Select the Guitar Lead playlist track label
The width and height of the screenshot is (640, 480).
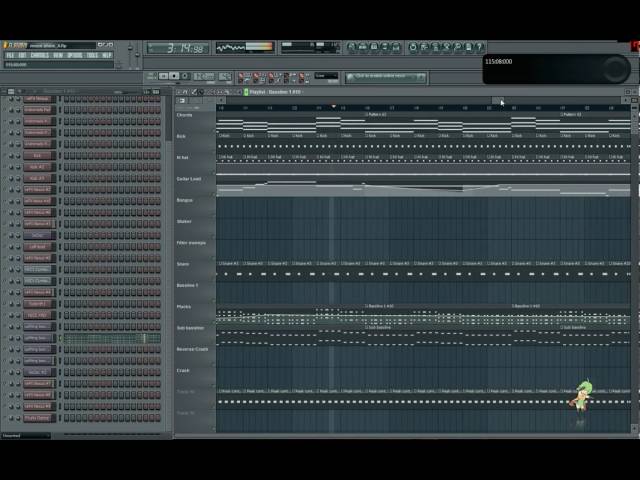[189, 179]
